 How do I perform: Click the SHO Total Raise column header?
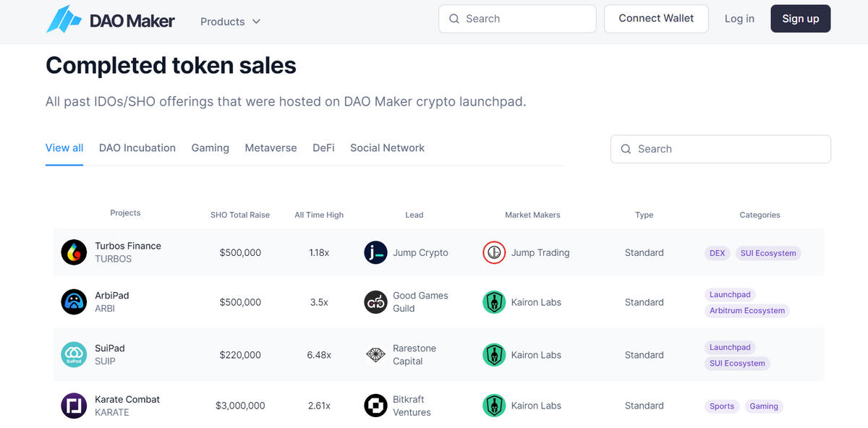[x=240, y=215]
